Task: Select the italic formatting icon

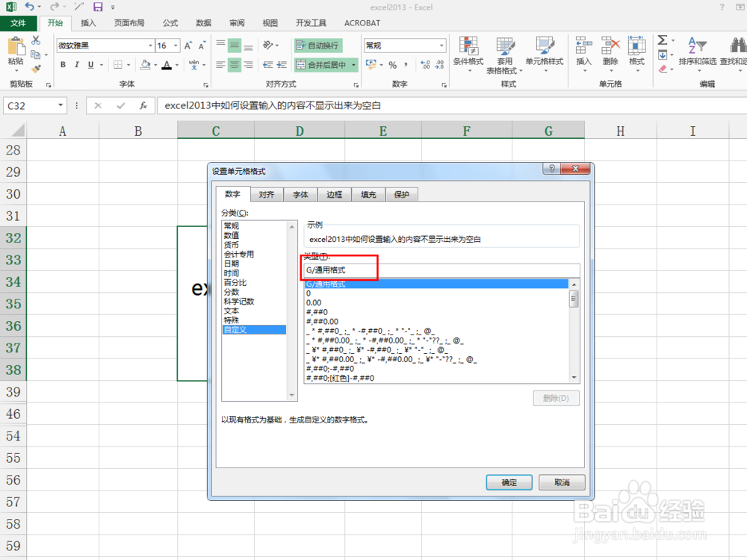Action: tap(76, 63)
